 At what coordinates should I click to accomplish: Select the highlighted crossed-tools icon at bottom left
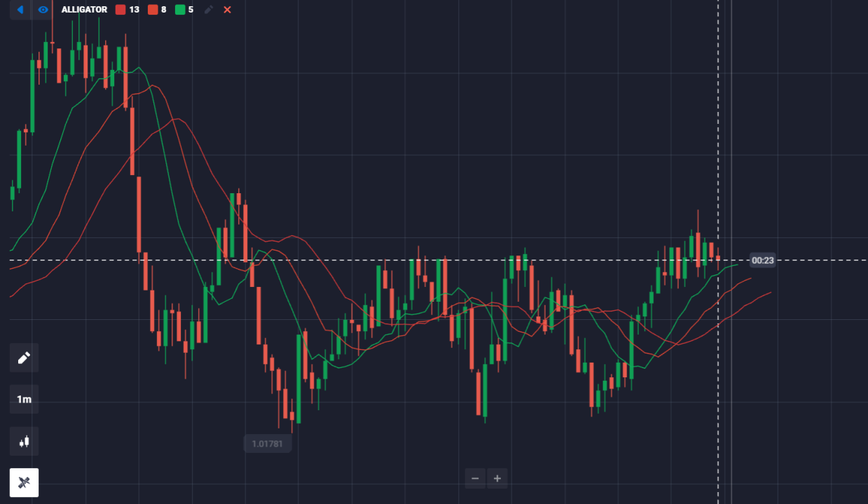(x=23, y=482)
